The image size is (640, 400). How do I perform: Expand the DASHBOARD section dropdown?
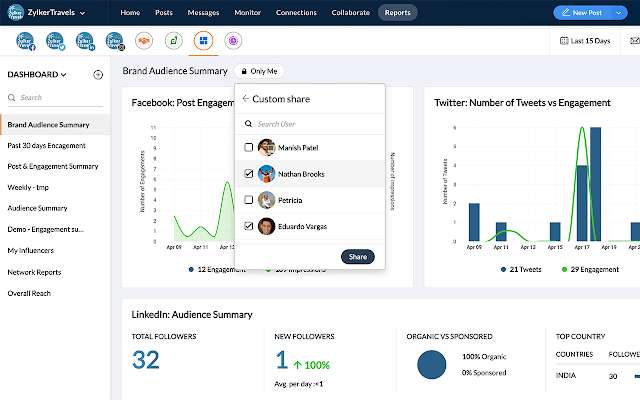(63, 75)
